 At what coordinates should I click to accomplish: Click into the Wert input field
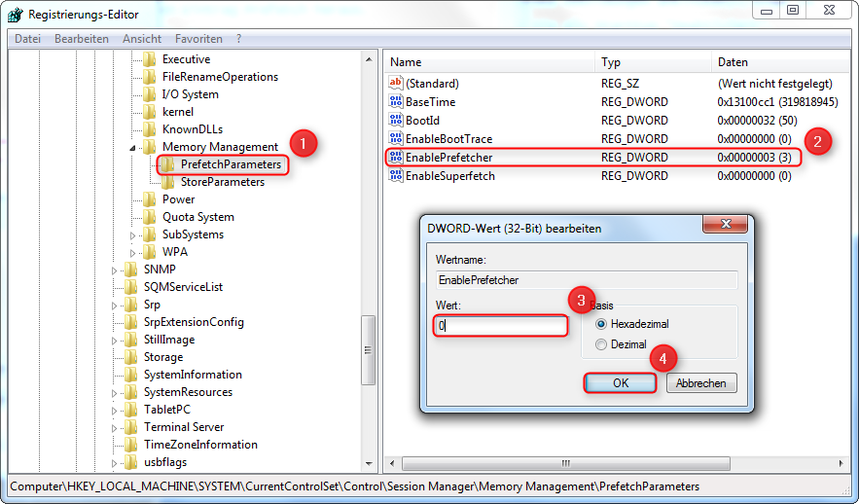point(500,325)
